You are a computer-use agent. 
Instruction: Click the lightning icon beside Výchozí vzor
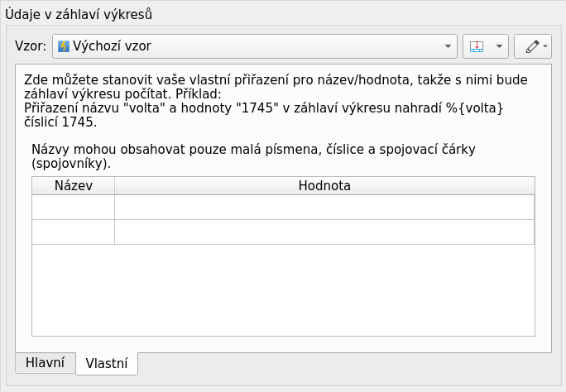(63, 46)
